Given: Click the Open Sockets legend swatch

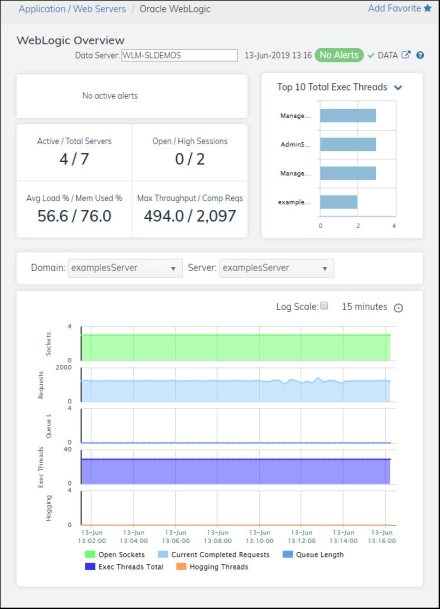Looking at the screenshot, I should (x=90, y=554).
